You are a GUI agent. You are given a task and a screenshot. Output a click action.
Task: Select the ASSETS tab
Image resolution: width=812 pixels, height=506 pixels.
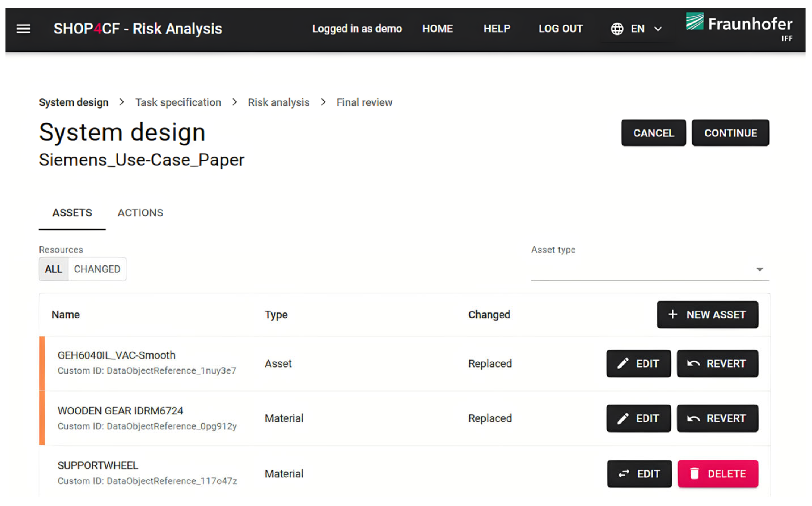click(72, 213)
